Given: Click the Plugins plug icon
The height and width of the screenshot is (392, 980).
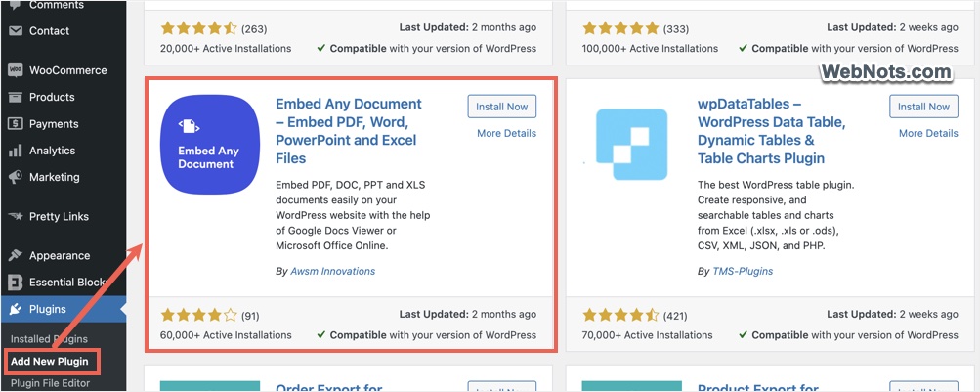Looking at the screenshot, I should tap(17, 309).
